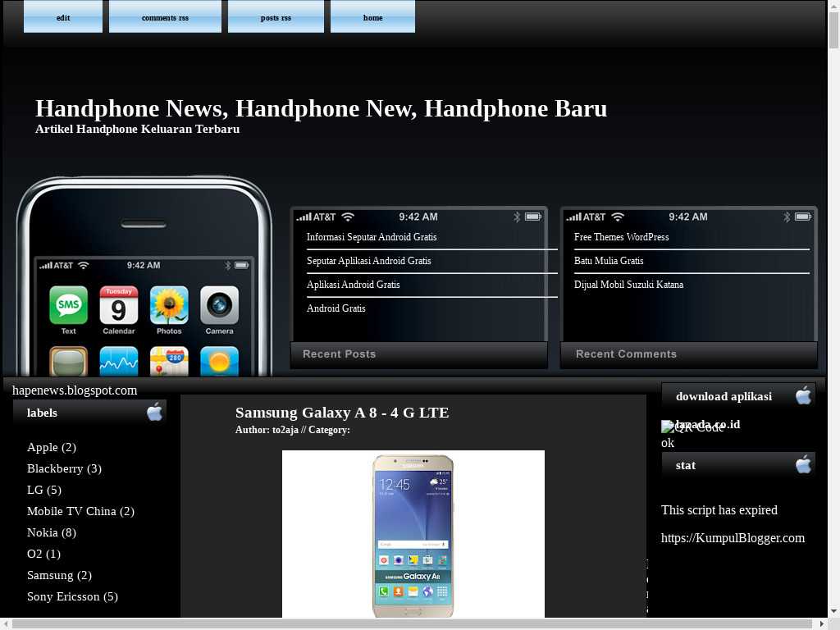840x630 pixels.
Task: Click the Weather sun app icon
Action: (x=220, y=362)
